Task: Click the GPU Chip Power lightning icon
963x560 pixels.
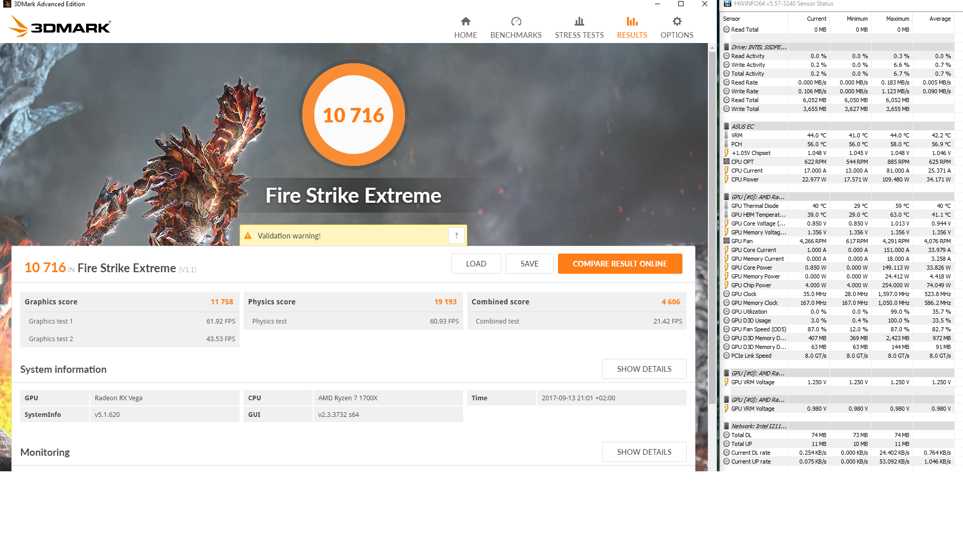Action: [x=727, y=285]
